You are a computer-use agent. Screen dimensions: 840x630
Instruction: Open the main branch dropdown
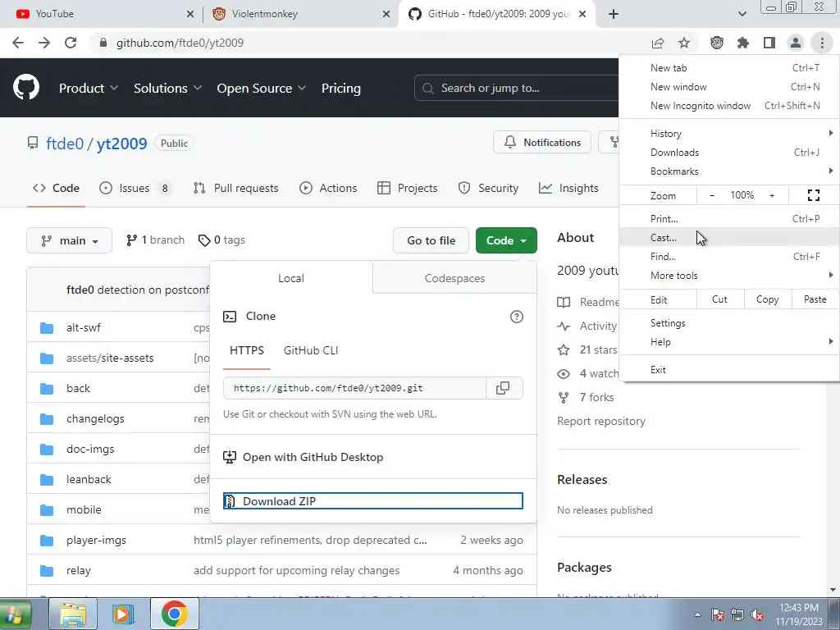point(69,240)
